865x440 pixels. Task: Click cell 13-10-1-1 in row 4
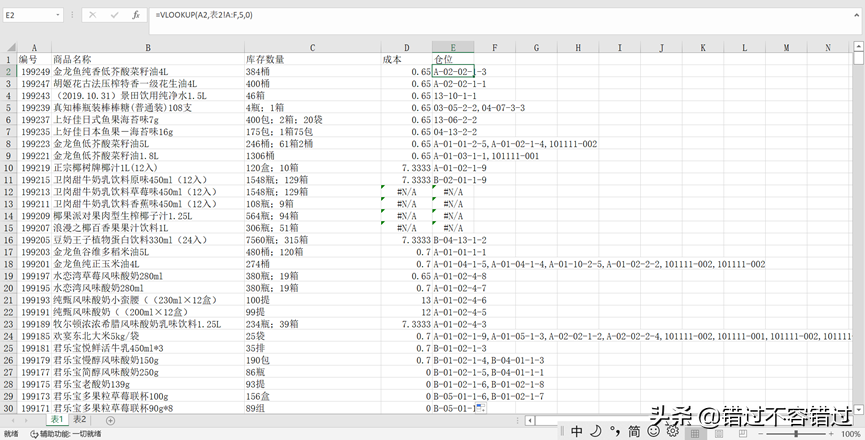coord(453,96)
